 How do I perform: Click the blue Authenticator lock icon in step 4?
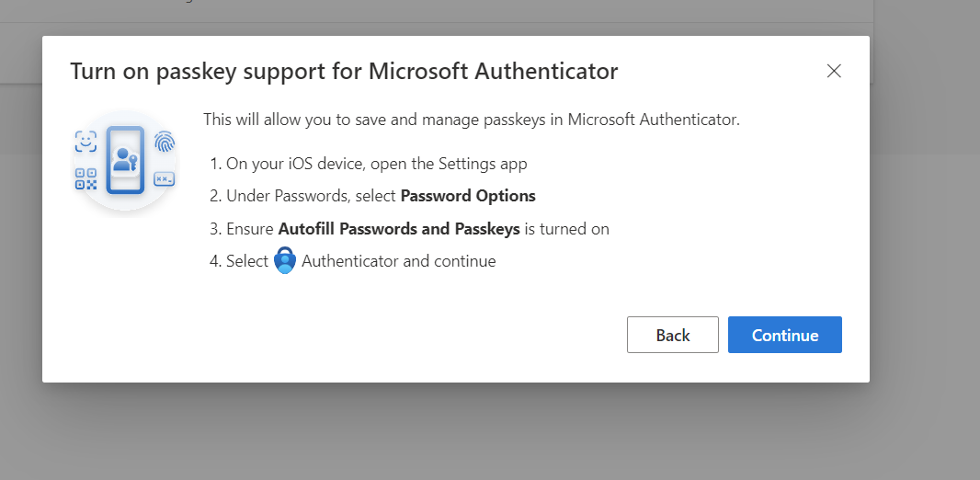pos(285,261)
